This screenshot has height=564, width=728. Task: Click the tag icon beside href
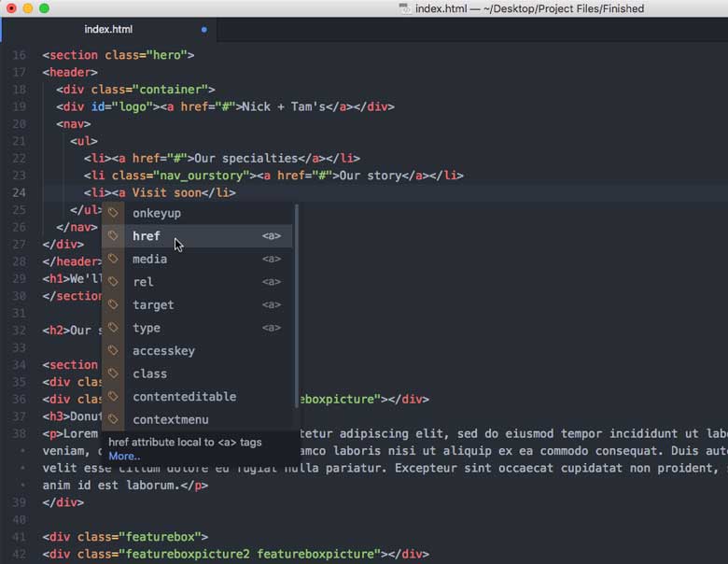click(113, 235)
